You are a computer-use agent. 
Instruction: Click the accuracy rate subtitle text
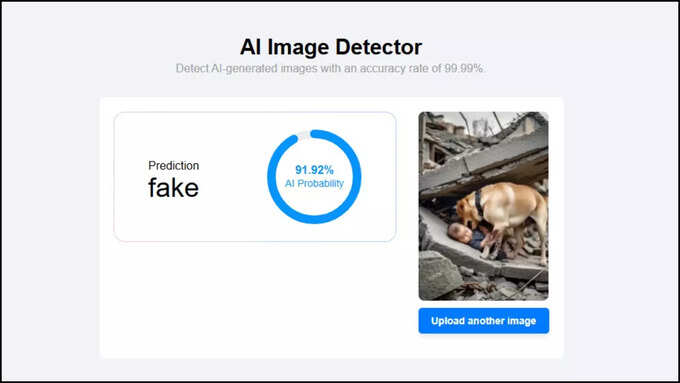[x=330, y=69]
